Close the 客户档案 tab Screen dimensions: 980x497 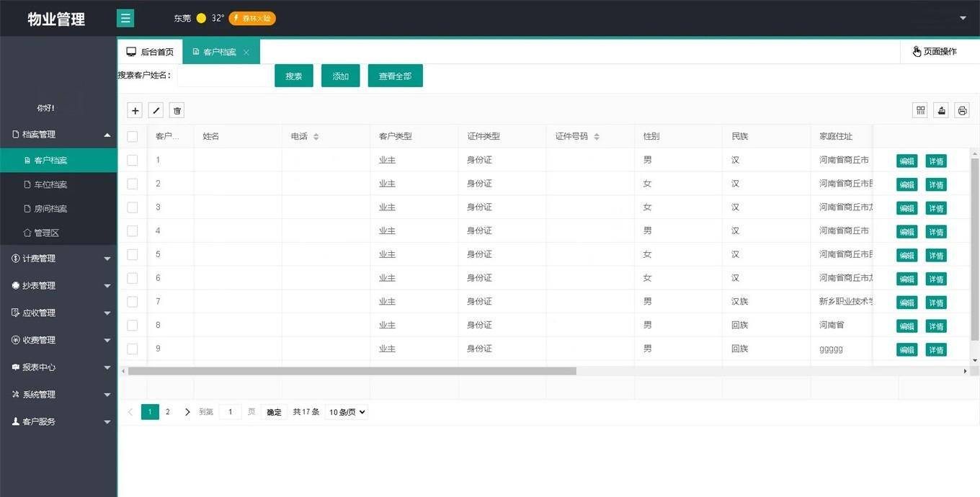click(x=246, y=53)
